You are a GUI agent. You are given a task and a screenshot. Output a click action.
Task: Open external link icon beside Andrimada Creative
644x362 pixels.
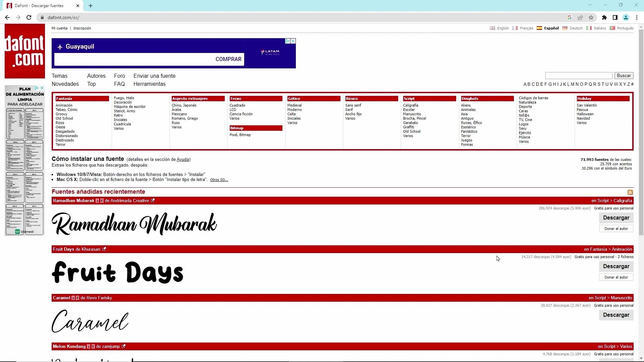[153, 200]
